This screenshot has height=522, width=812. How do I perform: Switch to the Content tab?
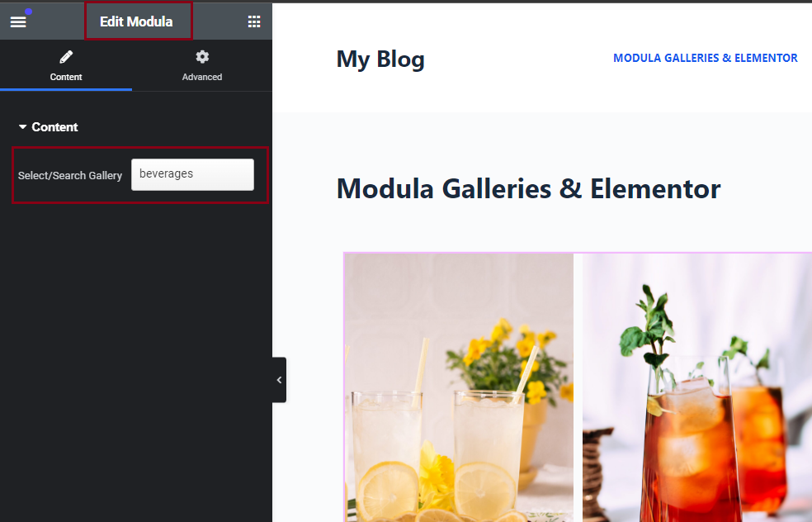(66, 66)
